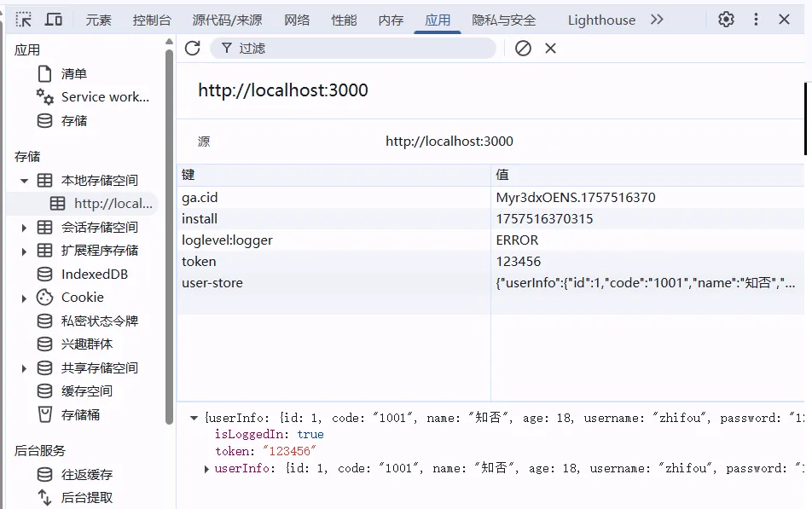Expand the Cookie tree node
This screenshot has height=509, width=812.
click(x=25, y=298)
